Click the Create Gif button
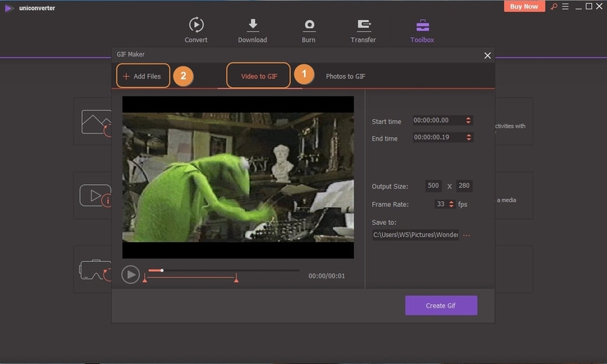Viewport: 607px width, 364px height. point(441,305)
